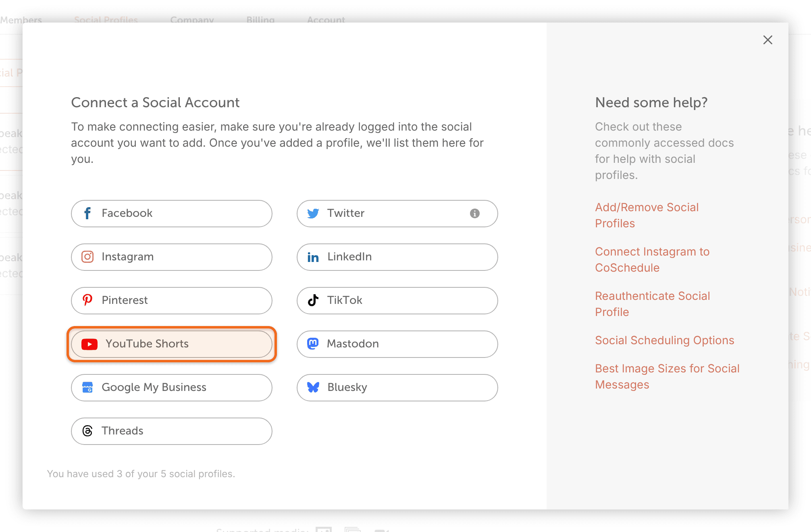Switch to the Social Profiles tab

(106, 20)
